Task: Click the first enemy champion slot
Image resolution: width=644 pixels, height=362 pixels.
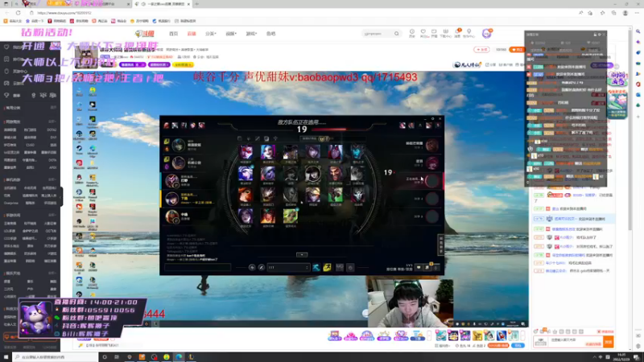Action: pos(422,145)
